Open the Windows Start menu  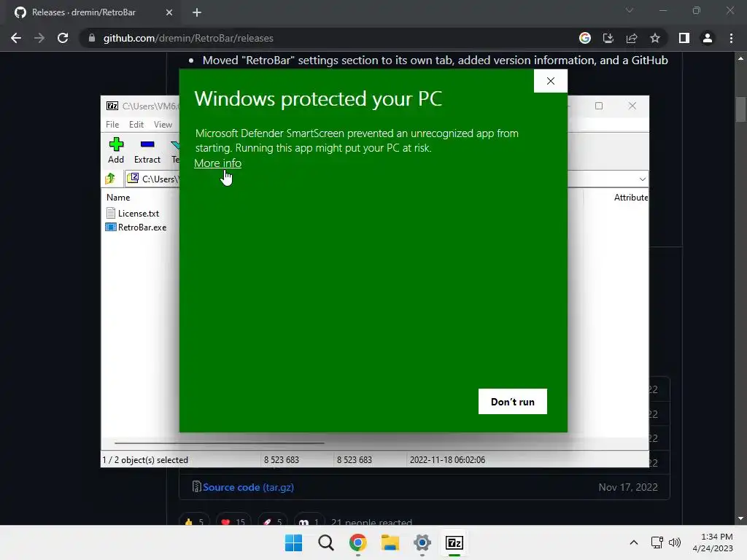click(x=293, y=542)
